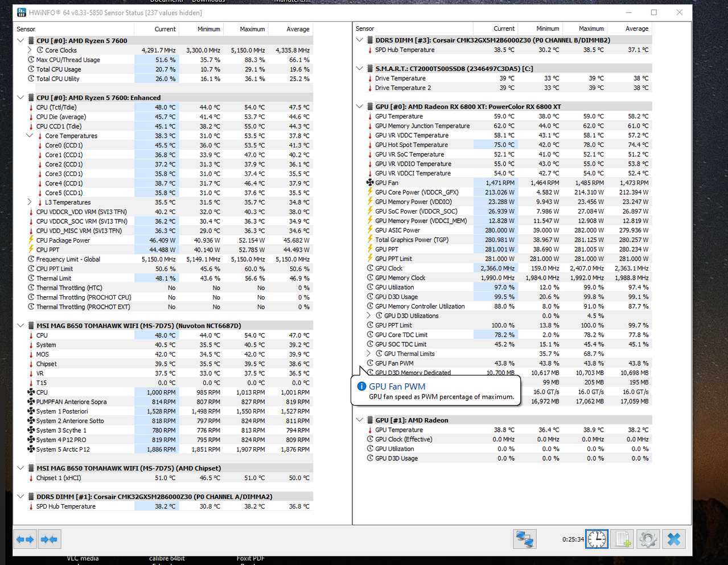Viewport: 728px width, 565px height.
Task: Collapse the GPU [#1]: AMD Radeon group
Action: tap(360, 420)
